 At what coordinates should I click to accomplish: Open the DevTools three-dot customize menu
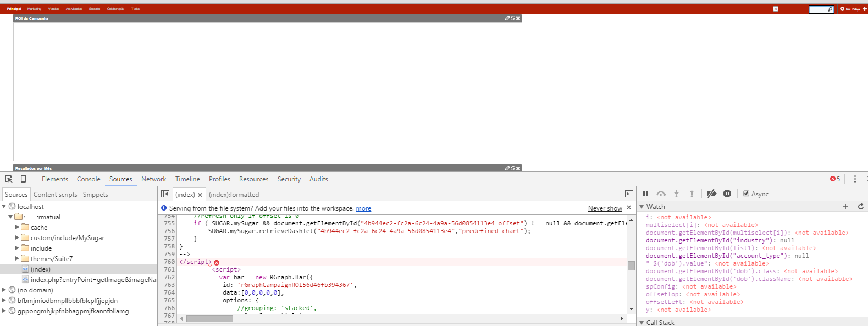tap(855, 179)
